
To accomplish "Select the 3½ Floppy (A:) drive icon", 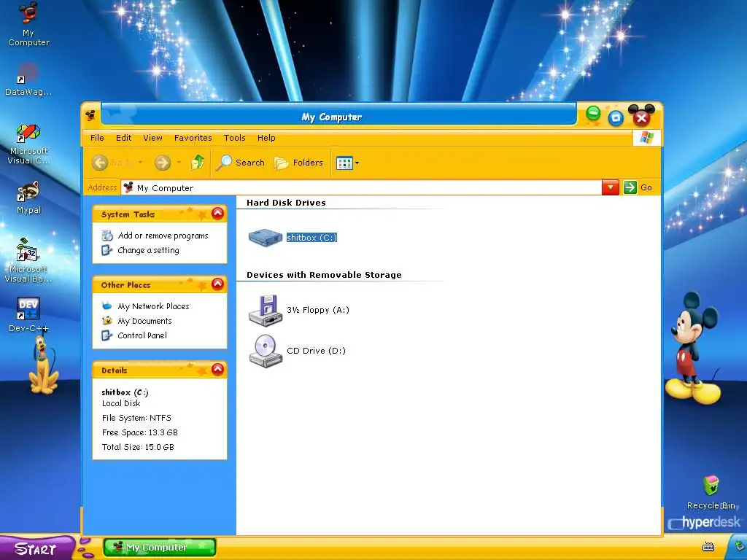I will click(266, 310).
